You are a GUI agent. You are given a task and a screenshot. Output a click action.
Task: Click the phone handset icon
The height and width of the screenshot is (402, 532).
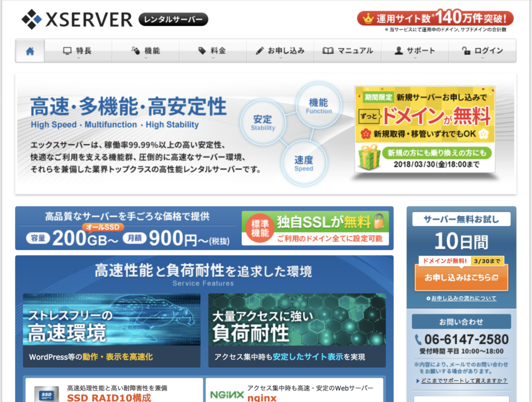418,340
